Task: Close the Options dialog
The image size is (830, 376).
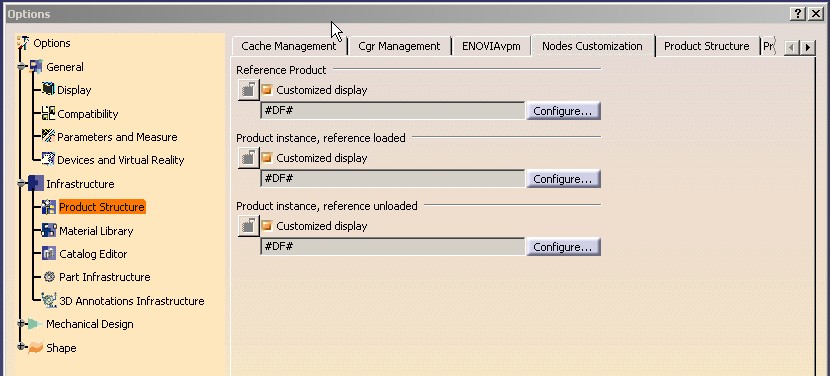Action: [x=816, y=14]
